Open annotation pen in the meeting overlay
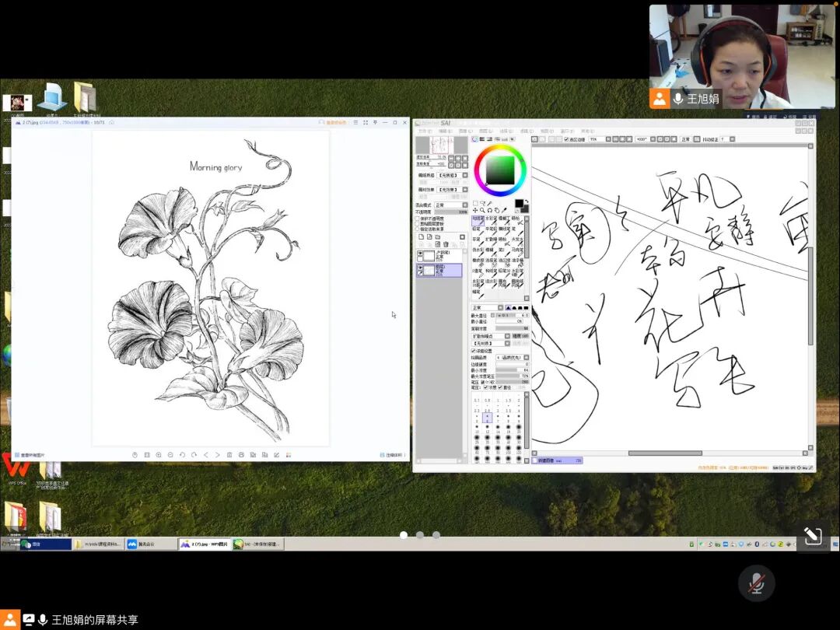The width and height of the screenshot is (840, 630). (x=812, y=535)
